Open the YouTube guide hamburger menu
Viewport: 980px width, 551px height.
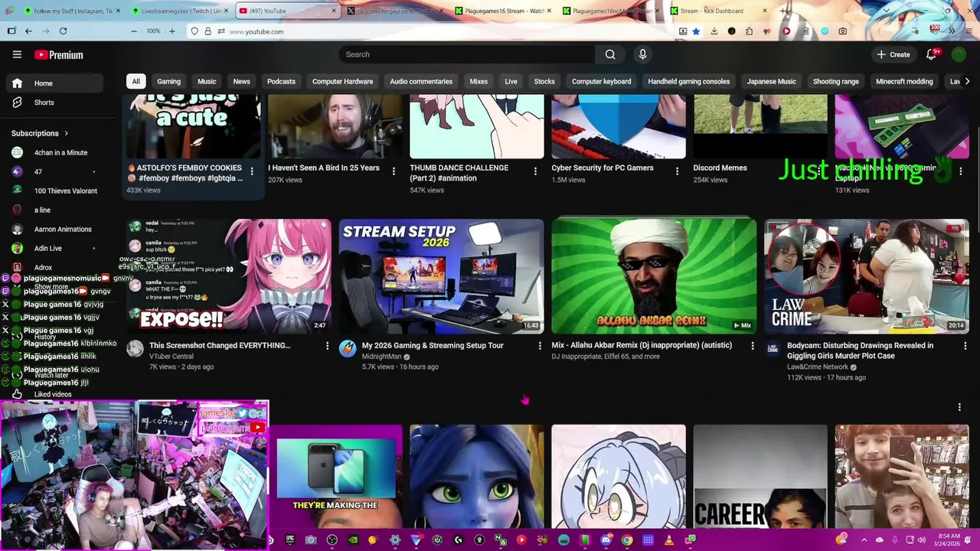(17, 54)
